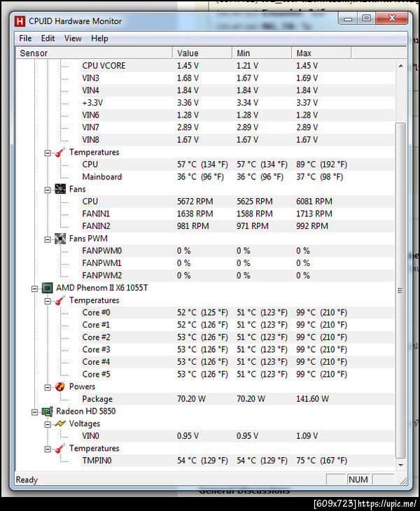Select the +3.3V row
Image resolution: width=420 pixels, height=511 pixels.
click(237, 103)
